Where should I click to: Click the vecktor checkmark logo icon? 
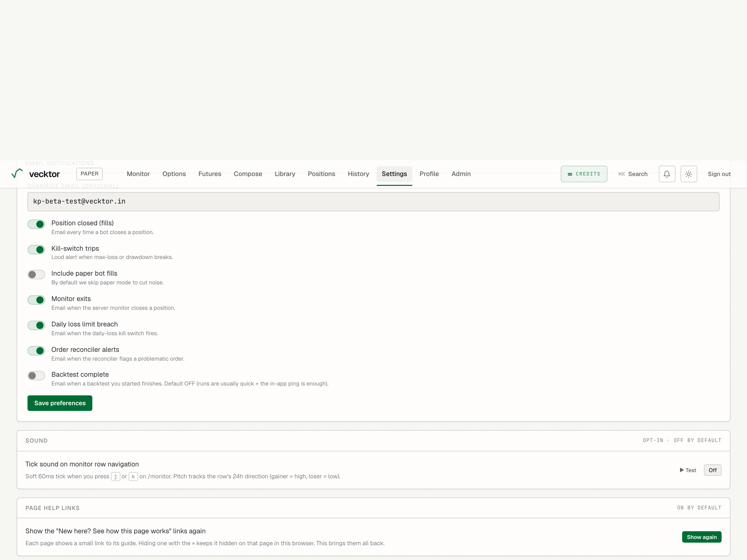coord(17,173)
